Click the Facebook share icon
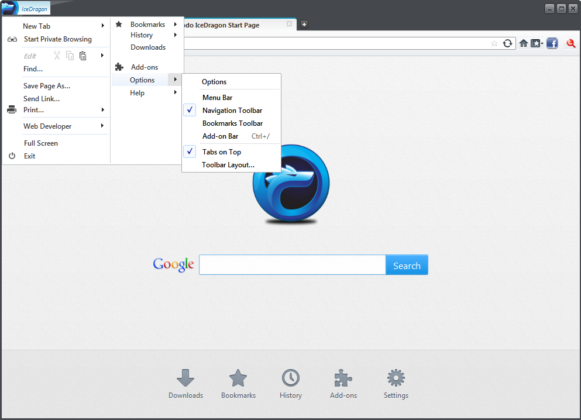581x420 pixels. [552, 43]
